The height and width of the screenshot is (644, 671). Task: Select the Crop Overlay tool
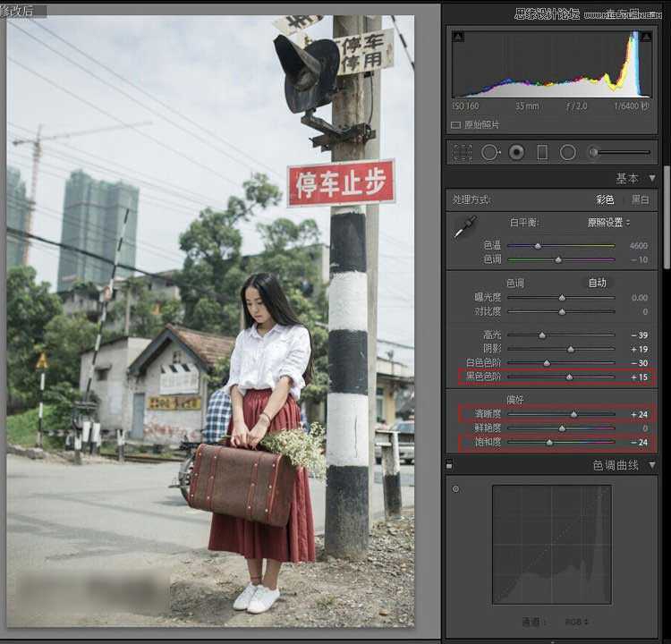[x=463, y=153]
